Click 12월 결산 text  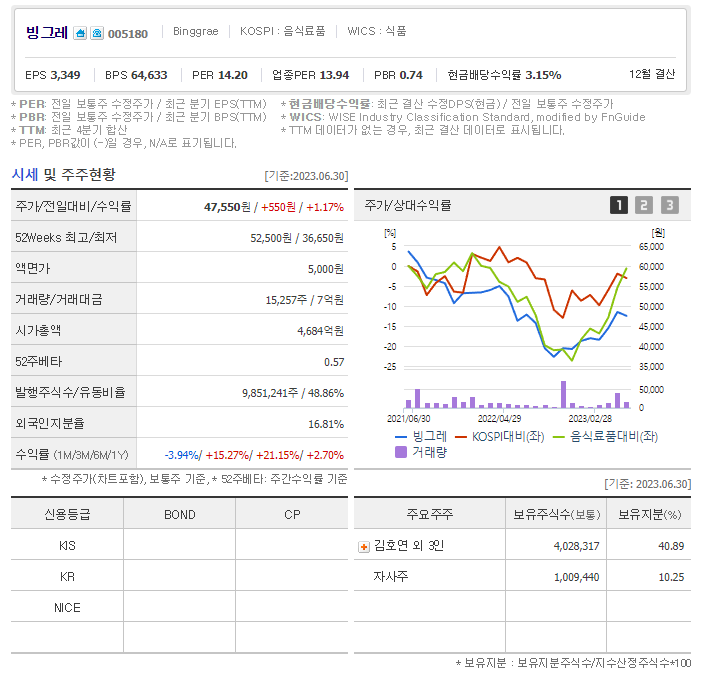pyautogui.click(x=652, y=74)
